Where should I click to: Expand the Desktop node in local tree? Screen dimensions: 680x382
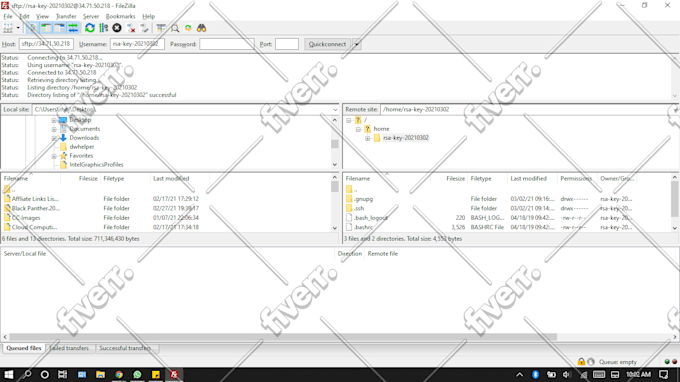point(54,120)
